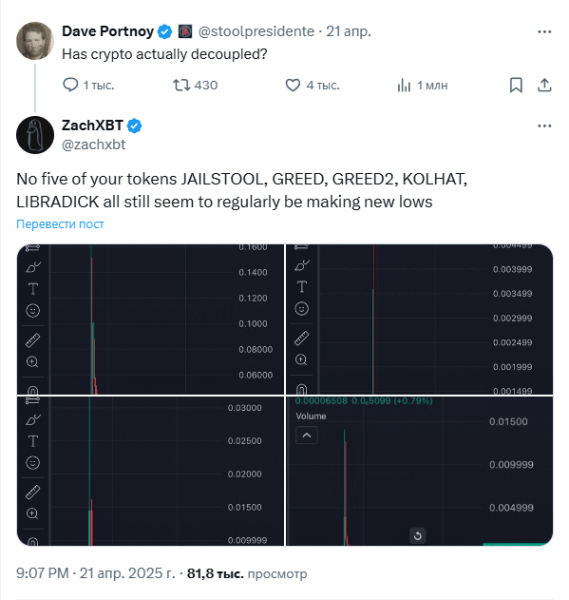Viewport: 569px width, 600px height.
Task: Select the Text tool in top-left chart
Action: (x=33, y=289)
